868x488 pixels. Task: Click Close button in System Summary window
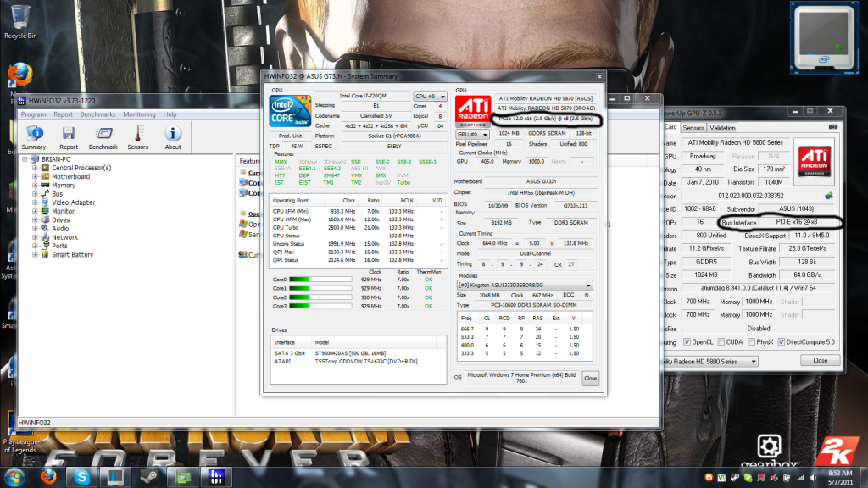591,379
